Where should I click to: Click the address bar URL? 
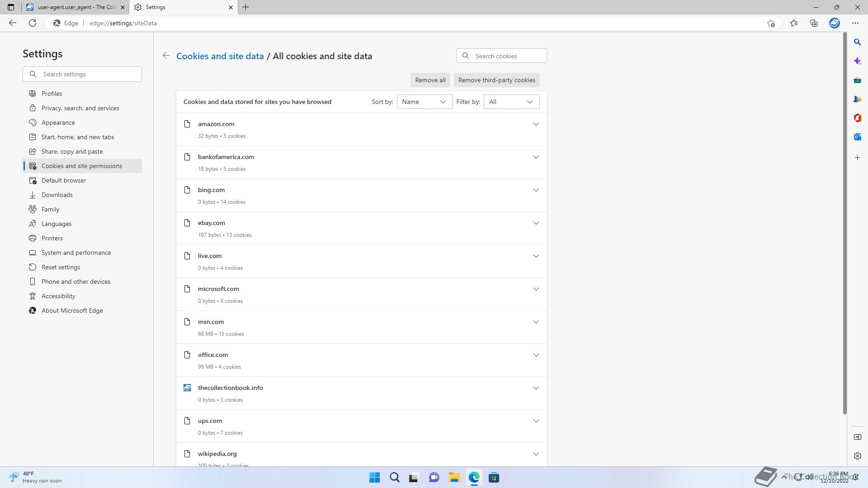(123, 23)
